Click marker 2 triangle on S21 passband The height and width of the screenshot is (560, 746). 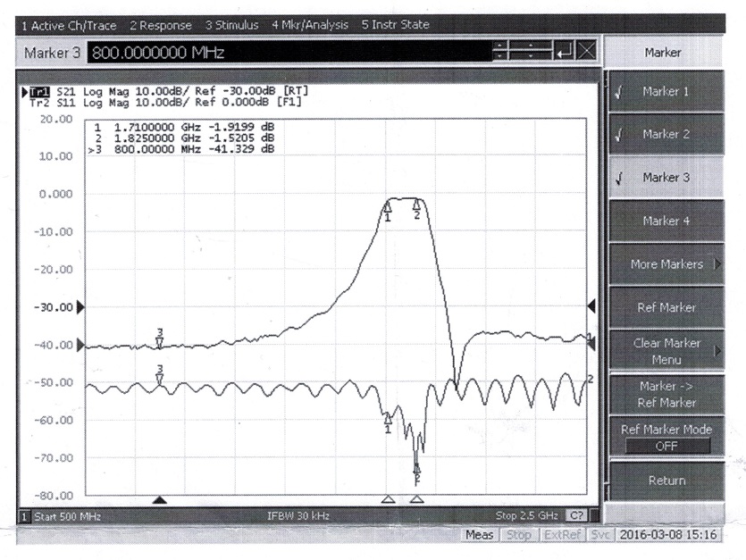[416, 205]
